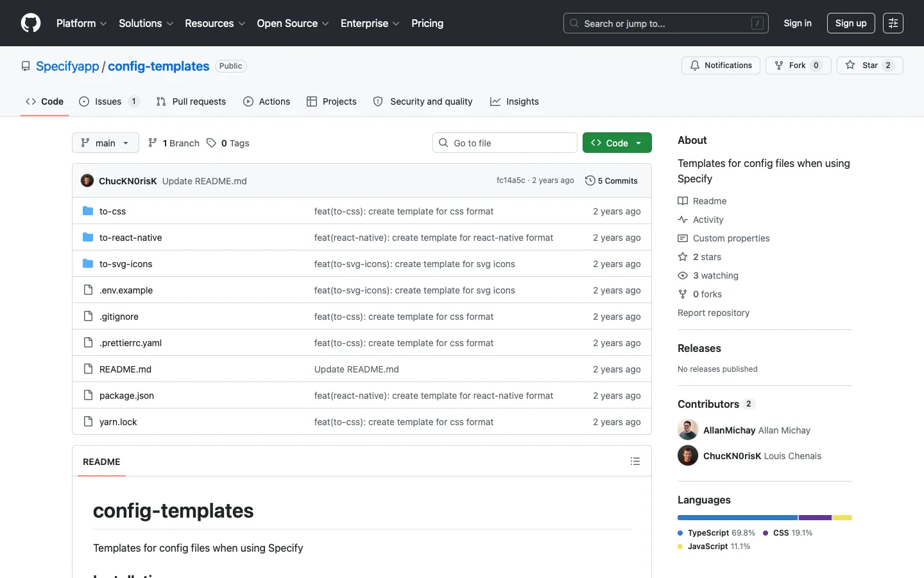Click the tag icon beside 0 Tags

211,143
